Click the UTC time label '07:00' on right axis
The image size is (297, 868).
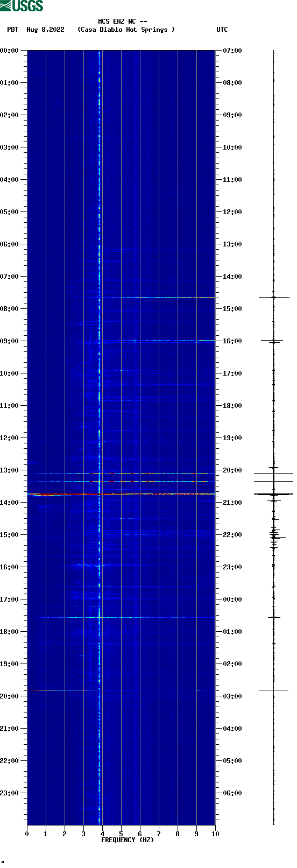point(232,51)
